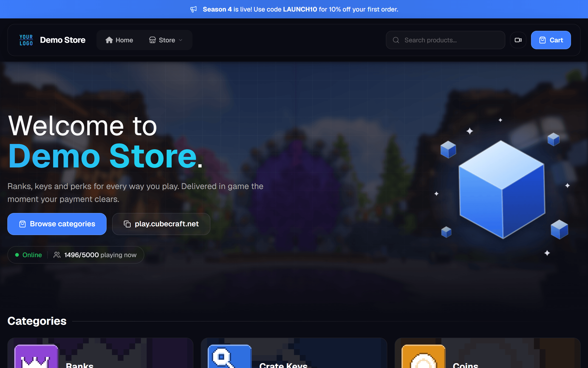
Task: Click the copy icon beside play.cubecraft.net
Action: click(x=127, y=224)
